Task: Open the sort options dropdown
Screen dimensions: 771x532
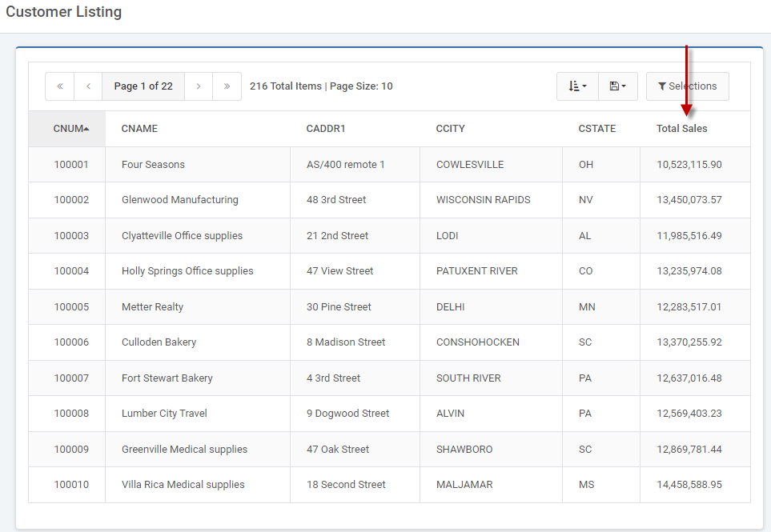Action: pyautogui.click(x=577, y=86)
